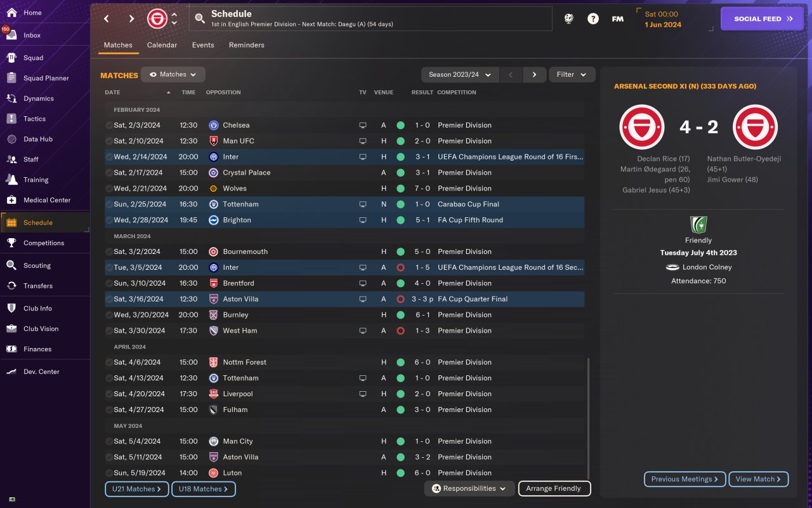
Task: Go back with the left arrow
Action: click(x=107, y=19)
